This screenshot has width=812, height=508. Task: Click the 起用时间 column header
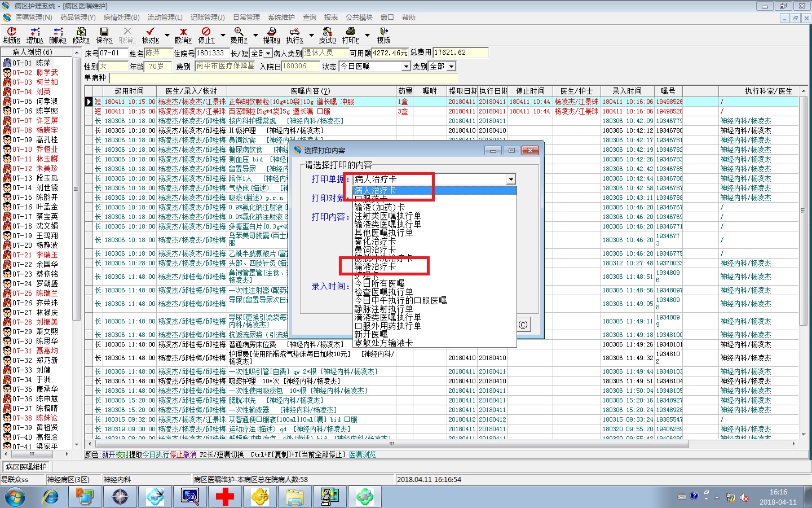tap(129, 91)
